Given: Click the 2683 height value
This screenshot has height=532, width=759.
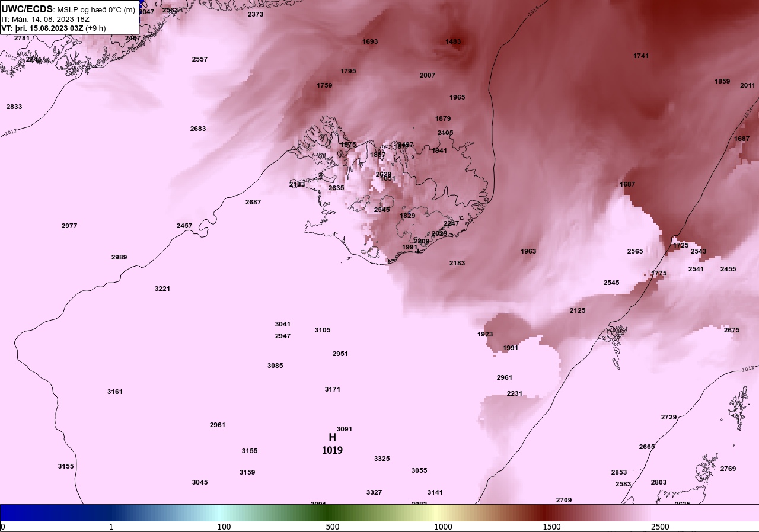Looking at the screenshot, I should click(x=198, y=129).
